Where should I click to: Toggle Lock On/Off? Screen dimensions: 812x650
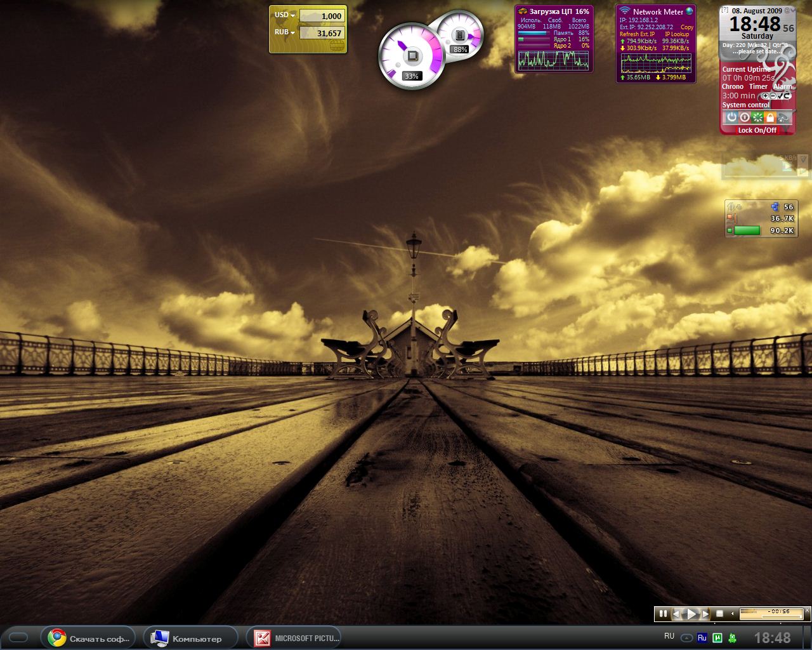point(757,130)
